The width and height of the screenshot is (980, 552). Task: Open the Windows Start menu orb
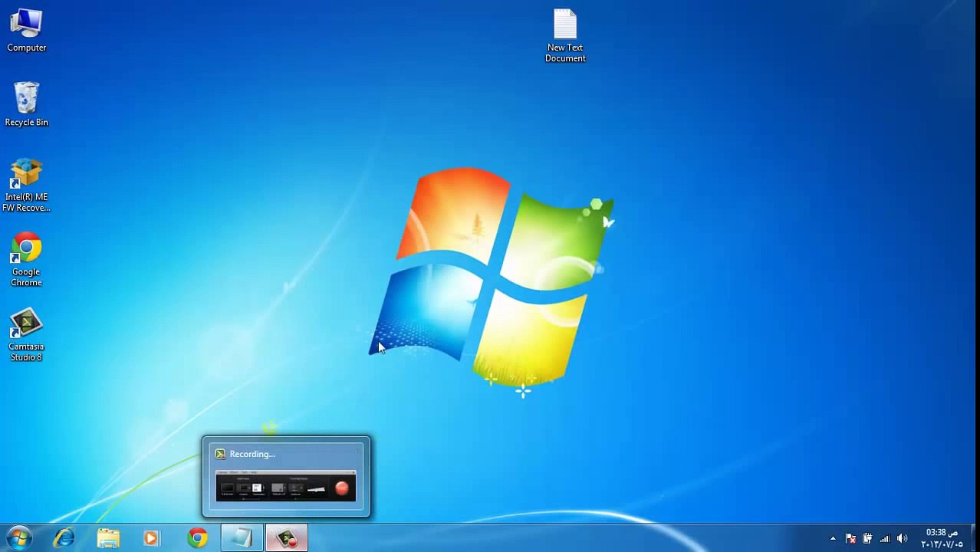[x=18, y=538]
